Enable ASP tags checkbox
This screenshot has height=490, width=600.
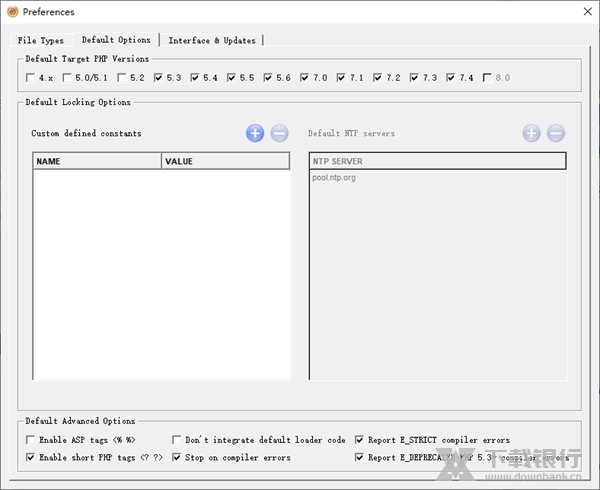click(x=31, y=440)
